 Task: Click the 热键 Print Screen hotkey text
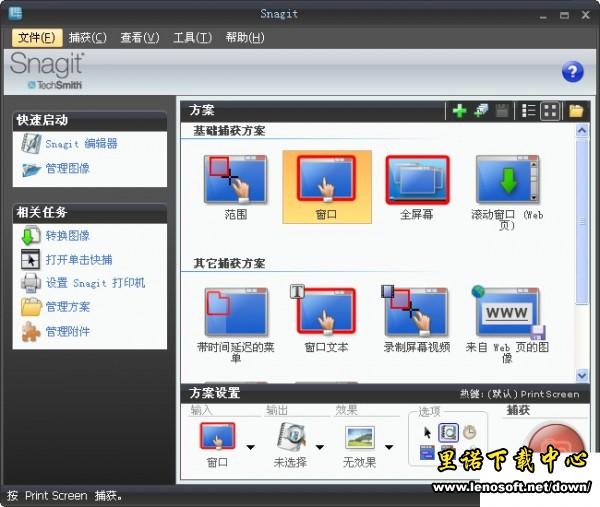click(520, 394)
